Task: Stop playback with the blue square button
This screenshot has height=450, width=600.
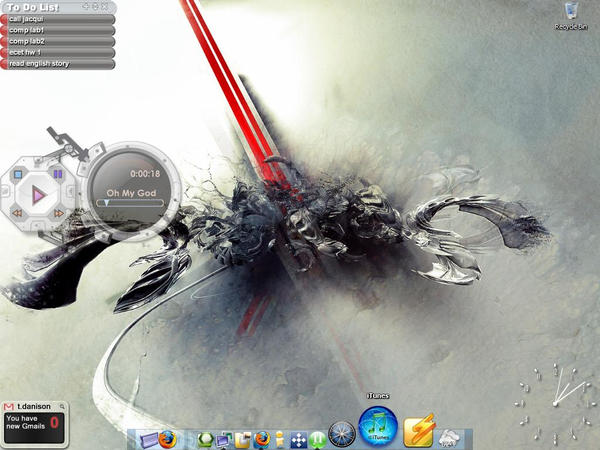Action: click(x=18, y=174)
